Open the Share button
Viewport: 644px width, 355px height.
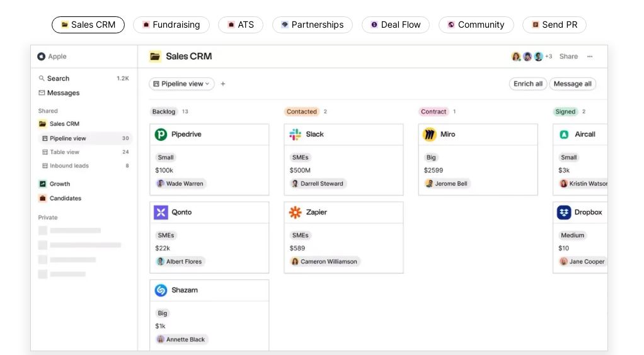pos(568,57)
